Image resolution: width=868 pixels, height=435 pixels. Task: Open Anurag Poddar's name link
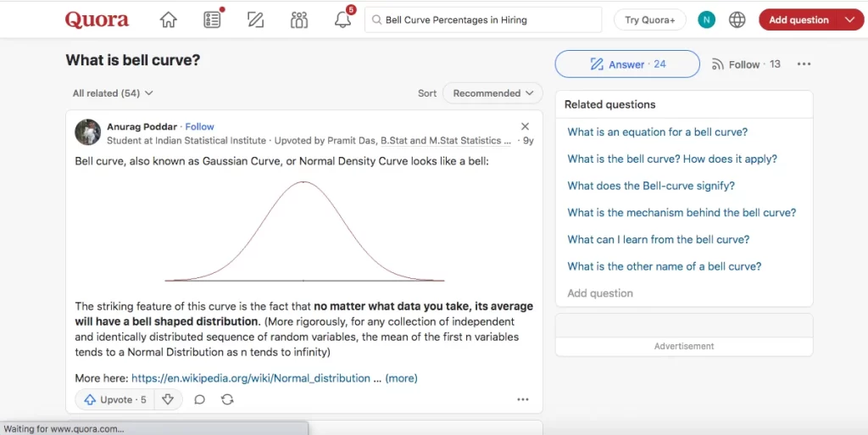coord(142,126)
